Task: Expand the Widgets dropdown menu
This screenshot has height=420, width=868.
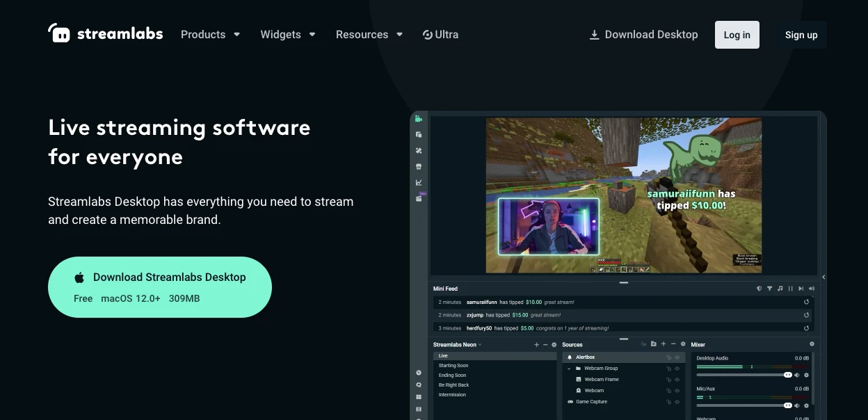Action: (x=288, y=34)
